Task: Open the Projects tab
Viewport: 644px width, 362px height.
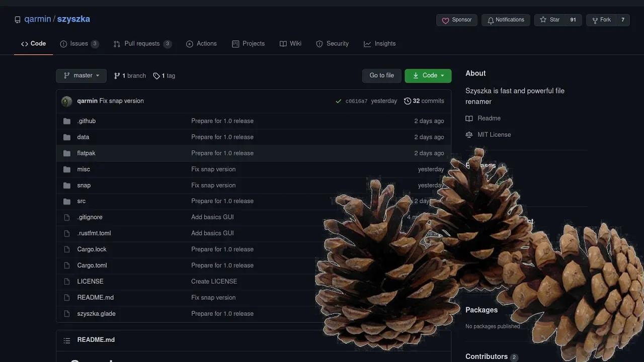Action: (x=248, y=44)
